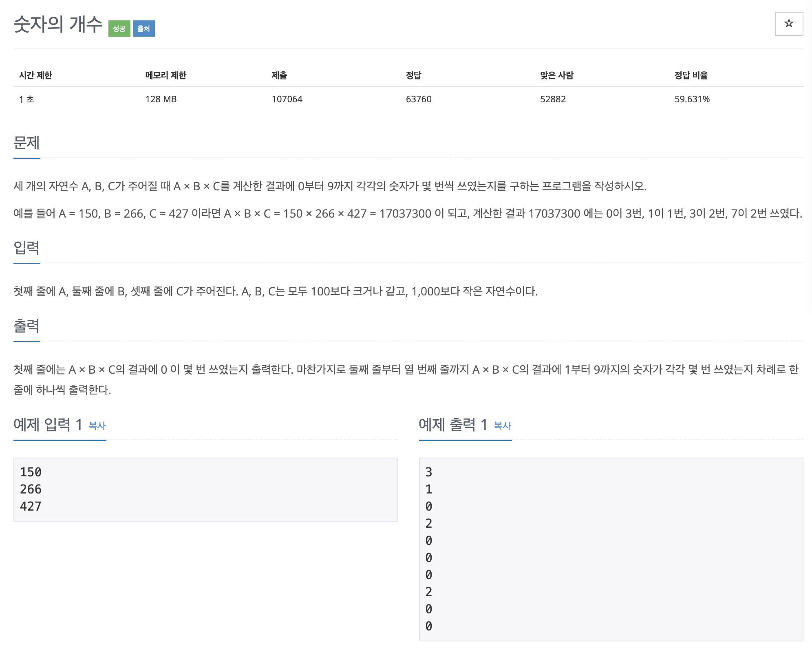
Task: Click the 128 MB memory limit value
Action: click(161, 99)
